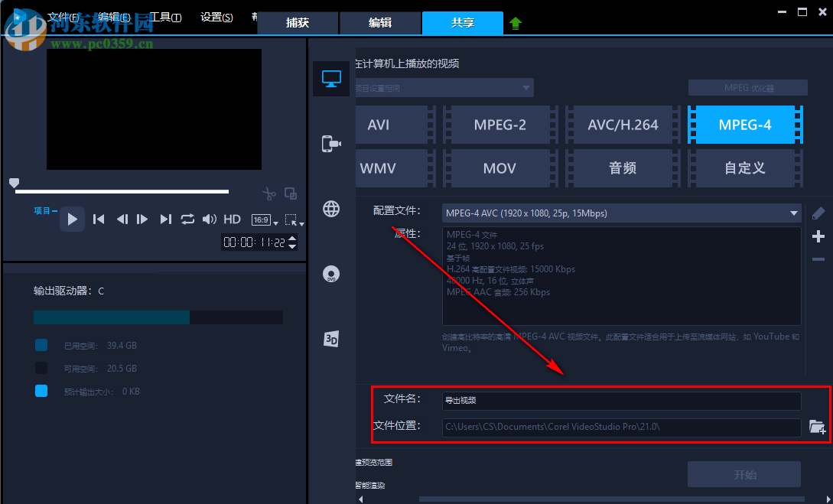This screenshot has height=504, width=833.
Task: Select the Web upload globe icon
Action: pos(331,209)
